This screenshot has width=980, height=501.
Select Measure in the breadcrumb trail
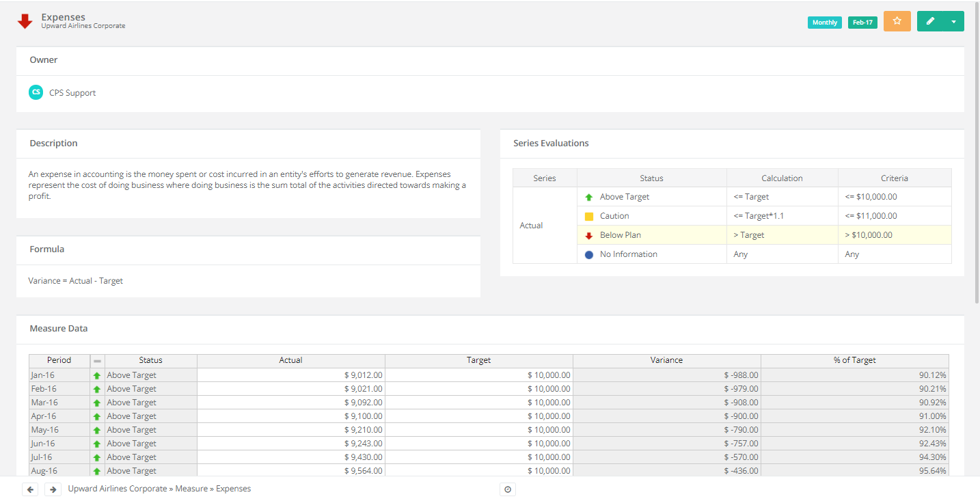[191, 489]
